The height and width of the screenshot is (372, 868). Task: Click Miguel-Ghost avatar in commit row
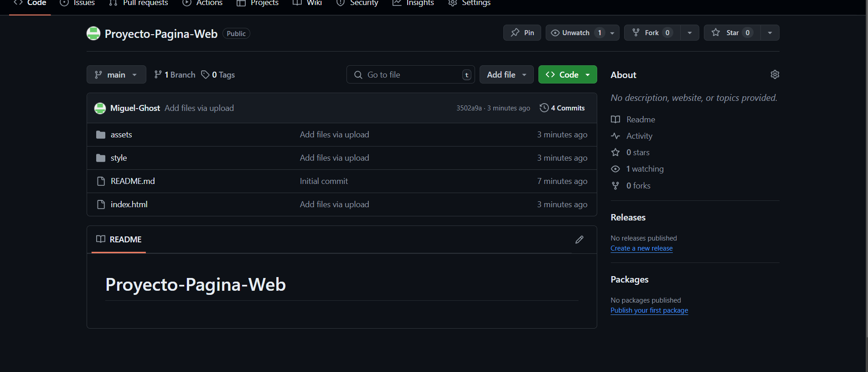coord(100,108)
